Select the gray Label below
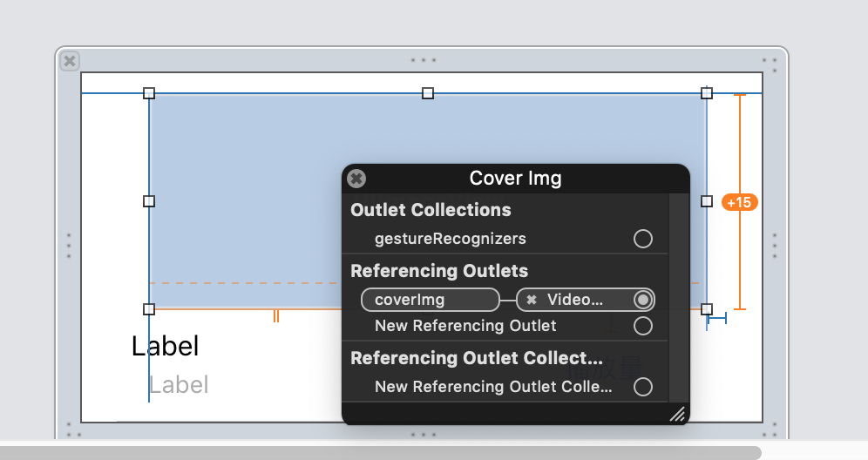 pos(179,385)
